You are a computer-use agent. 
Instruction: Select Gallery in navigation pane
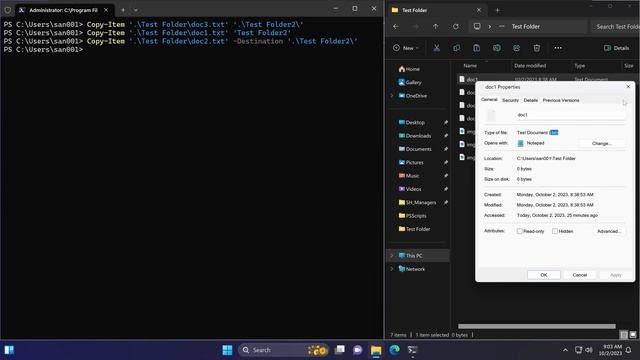410,82
